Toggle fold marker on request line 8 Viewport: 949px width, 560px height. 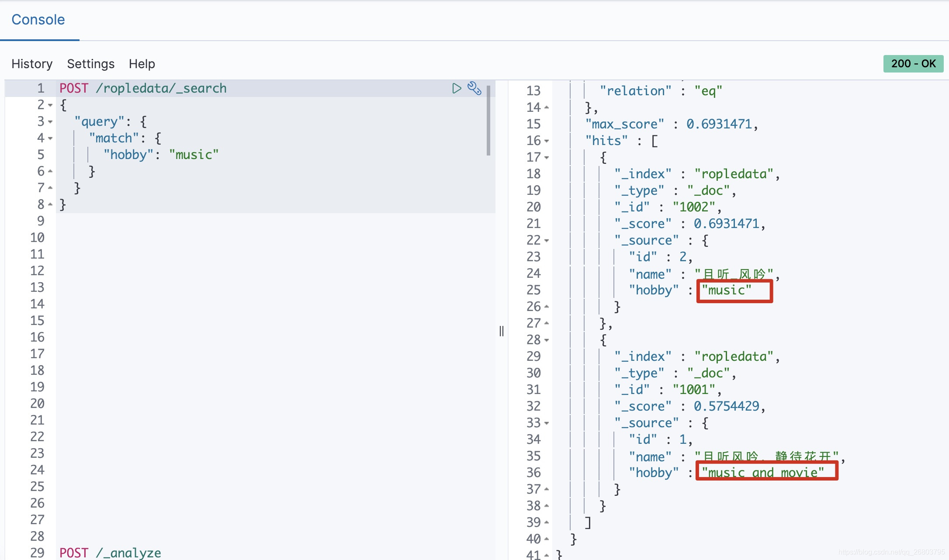[50, 204]
